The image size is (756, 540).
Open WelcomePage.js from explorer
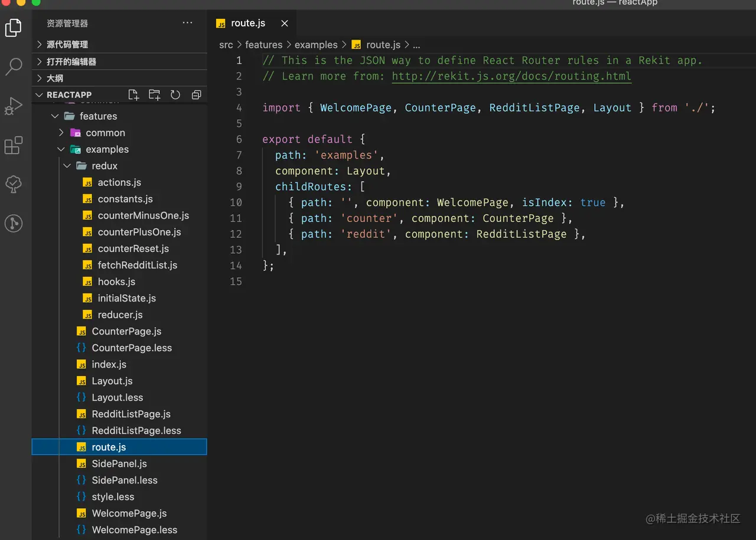129,513
